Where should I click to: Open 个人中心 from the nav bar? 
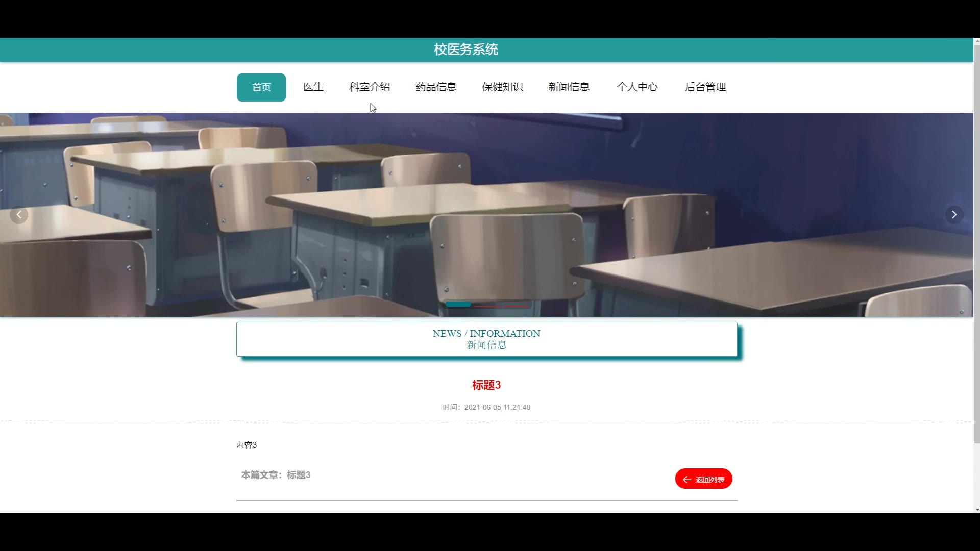coord(637,87)
